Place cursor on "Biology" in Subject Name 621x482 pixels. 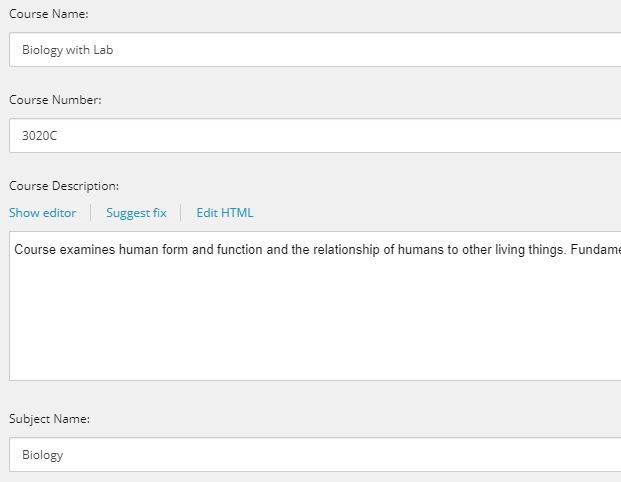tap(42, 455)
